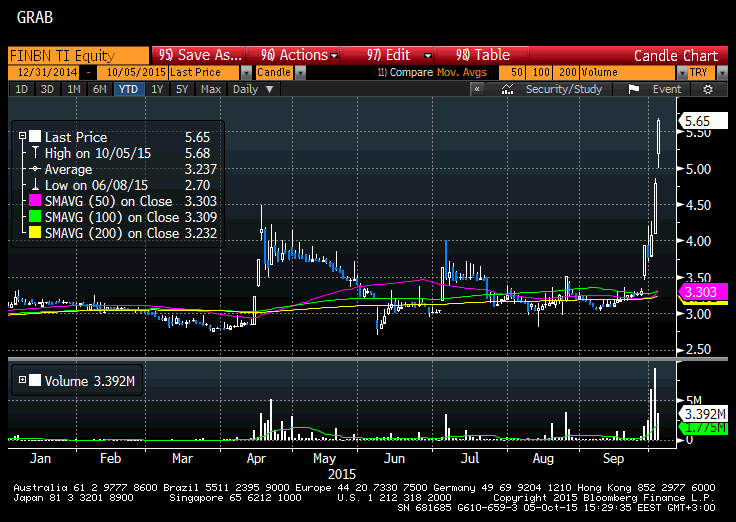
Task: Switch to the 1Y time range
Action: pos(157,89)
